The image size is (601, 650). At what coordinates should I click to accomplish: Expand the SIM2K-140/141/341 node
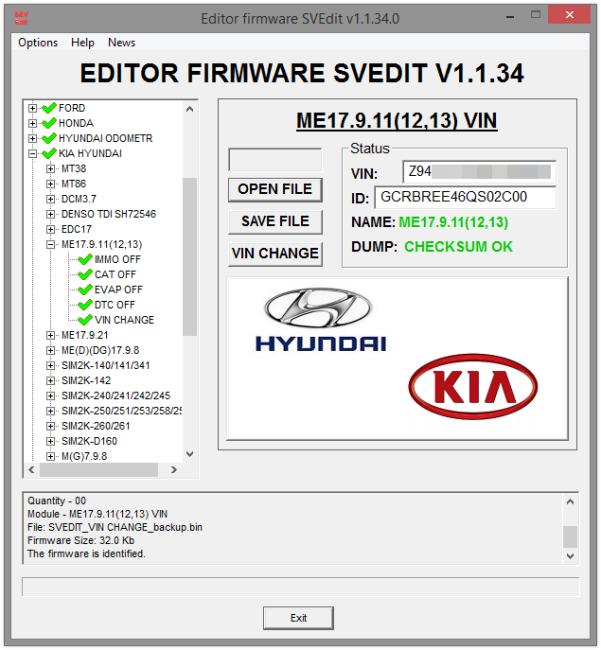pyautogui.click(x=51, y=366)
